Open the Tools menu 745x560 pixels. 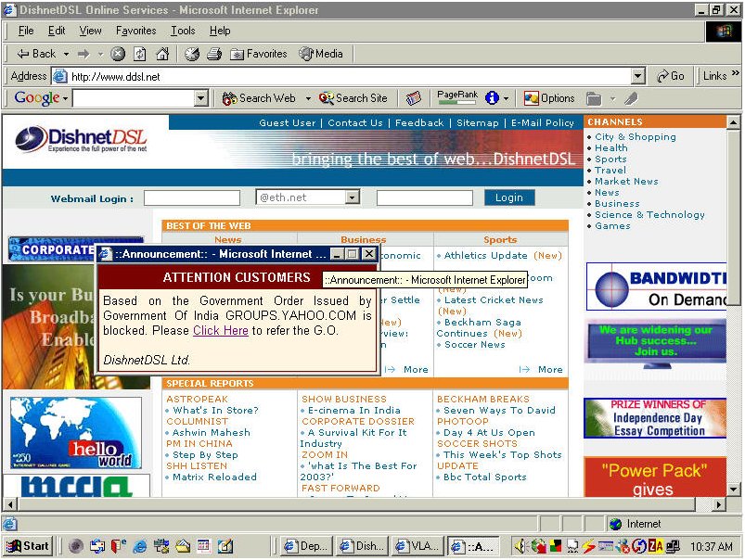click(183, 31)
